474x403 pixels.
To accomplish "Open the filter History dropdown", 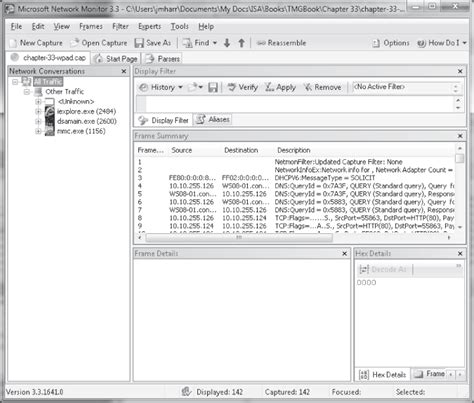I will click(161, 87).
